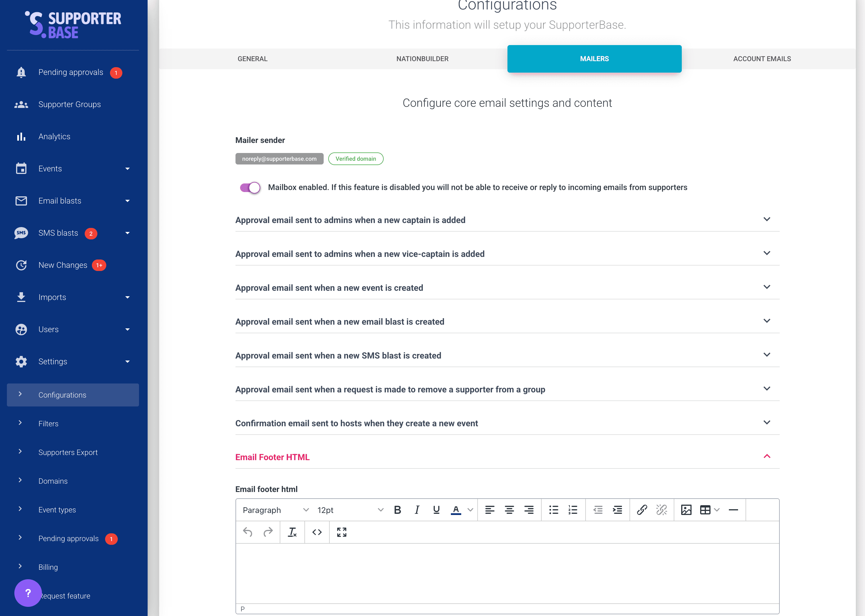Expand the new captain approval email section
865x616 pixels.
(x=767, y=219)
